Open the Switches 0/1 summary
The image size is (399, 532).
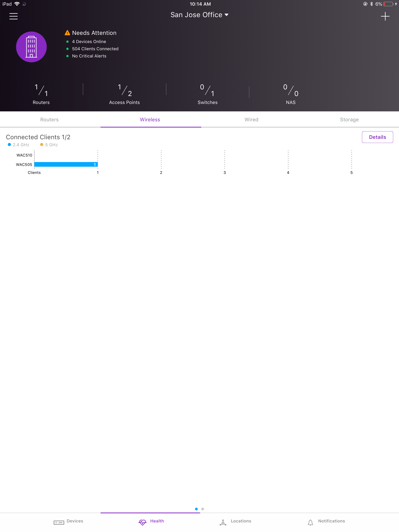click(x=207, y=94)
